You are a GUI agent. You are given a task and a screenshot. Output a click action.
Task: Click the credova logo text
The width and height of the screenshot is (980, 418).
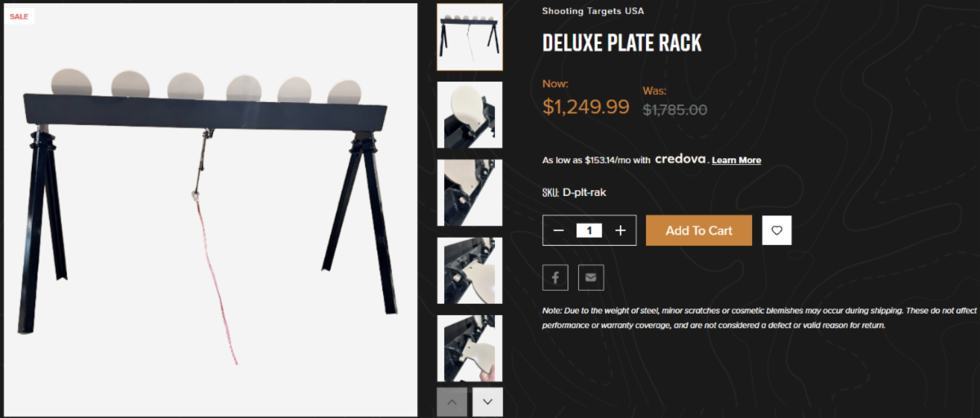coord(680,160)
